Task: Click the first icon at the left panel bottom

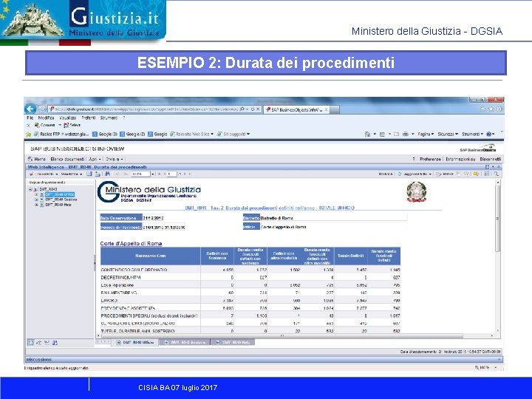Action: tap(31, 343)
